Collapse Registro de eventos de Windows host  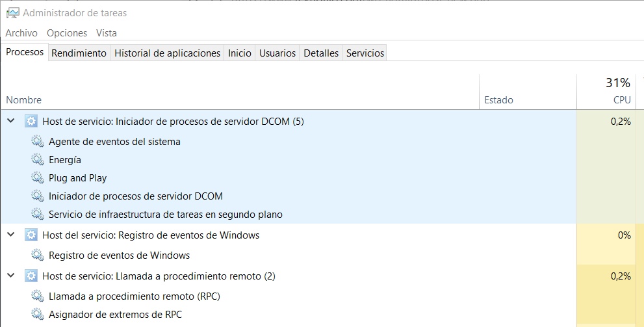tap(11, 235)
